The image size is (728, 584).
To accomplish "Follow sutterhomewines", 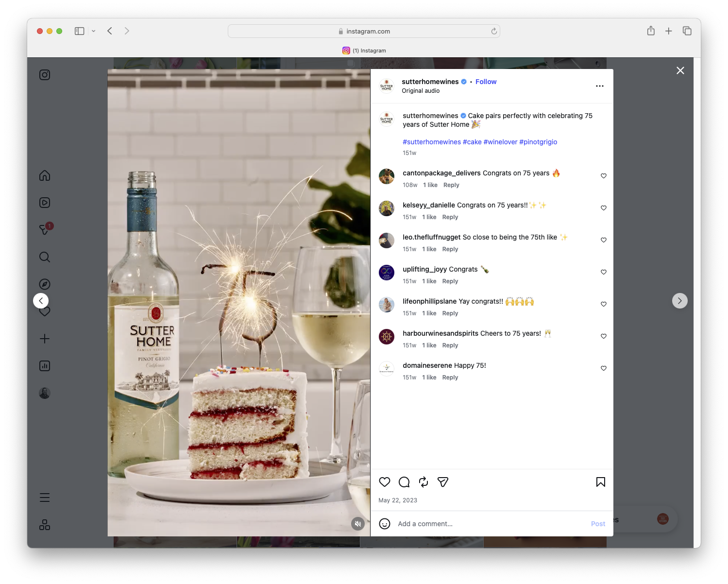I will pyautogui.click(x=486, y=81).
